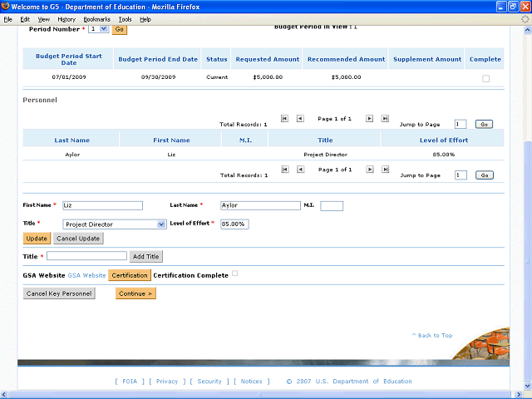Jump to last page using upper pagination icon

tap(385, 119)
